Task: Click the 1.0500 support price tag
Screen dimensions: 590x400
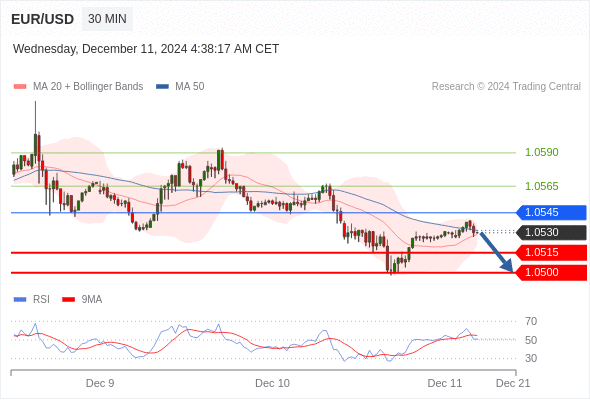Action: 551,272
